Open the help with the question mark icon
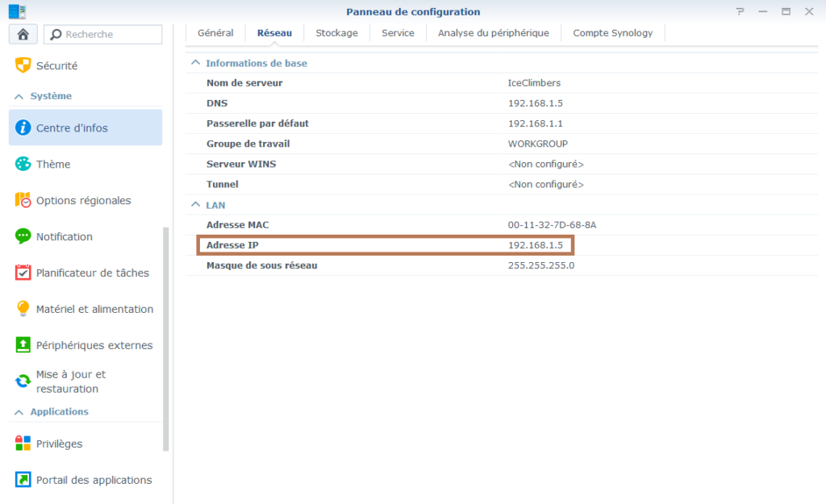 740,12
